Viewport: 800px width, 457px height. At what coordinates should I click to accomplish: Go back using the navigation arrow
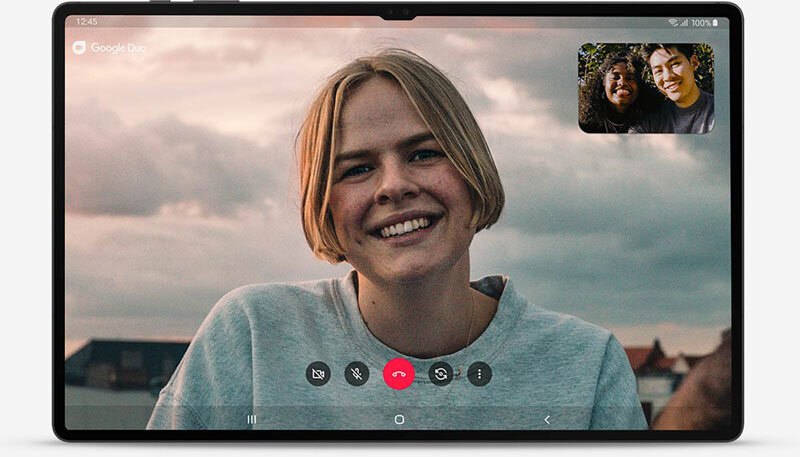tap(547, 420)
